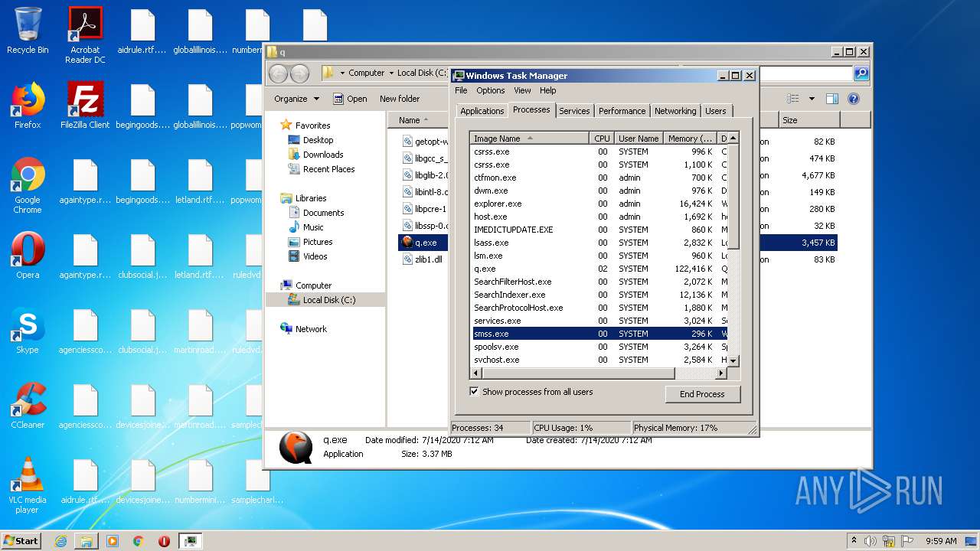Open Task Manager View menu
The height and width of the screenshot is (551, 980).
click(522, 90)
